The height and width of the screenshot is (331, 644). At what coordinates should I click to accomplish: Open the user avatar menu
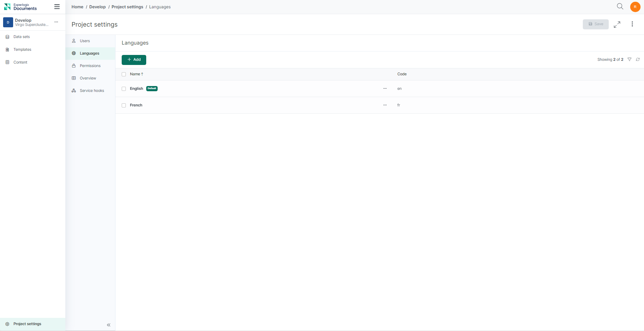click(x=635, y=7)
